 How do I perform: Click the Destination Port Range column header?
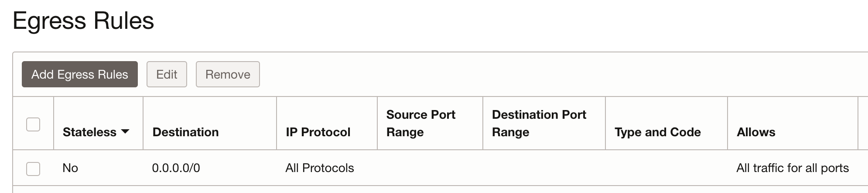[x=539, y=123]
